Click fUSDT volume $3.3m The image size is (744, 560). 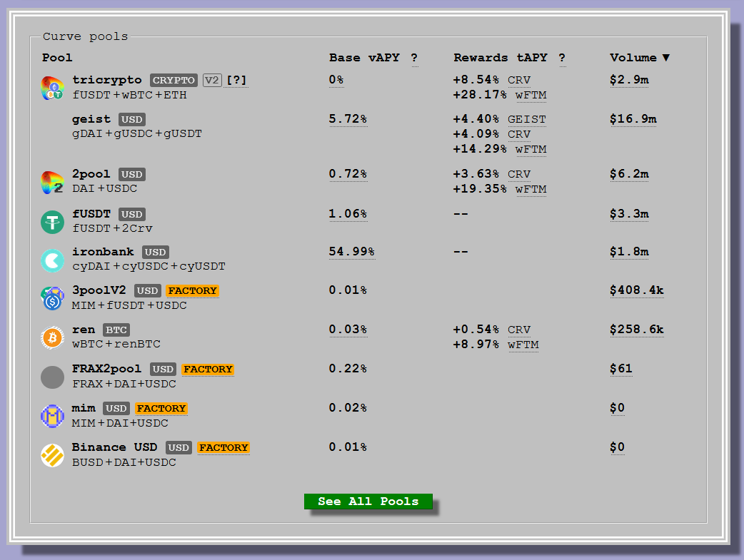tap(629, 214)
